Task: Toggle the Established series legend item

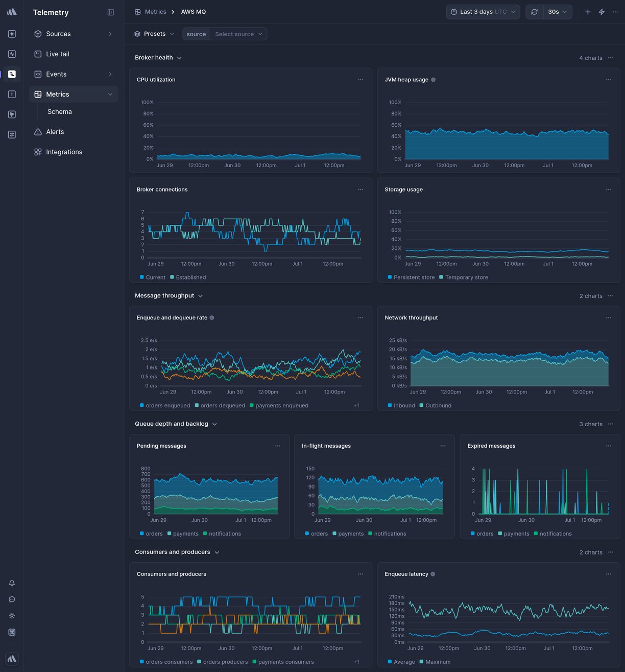Action: pos(188,277)
